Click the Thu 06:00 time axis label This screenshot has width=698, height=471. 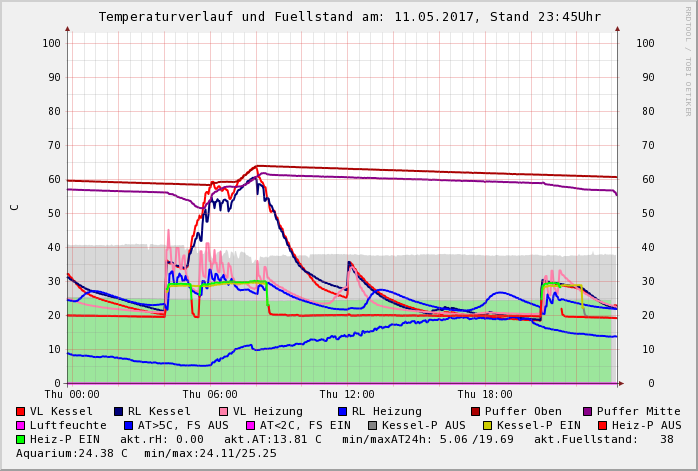coord(210,395)
